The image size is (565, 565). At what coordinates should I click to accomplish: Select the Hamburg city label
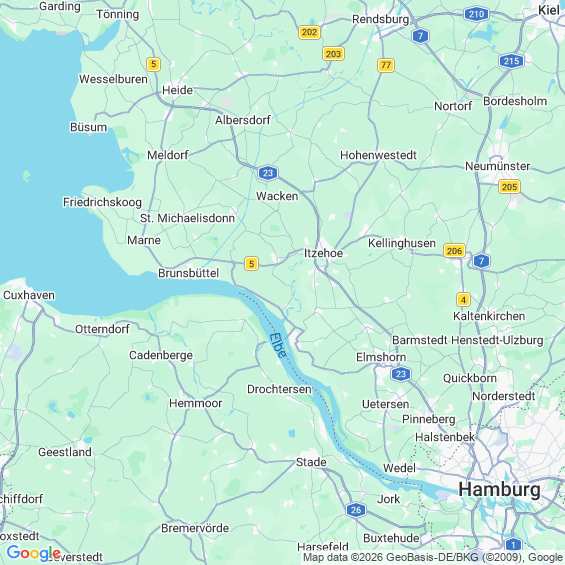pos(499,489)
